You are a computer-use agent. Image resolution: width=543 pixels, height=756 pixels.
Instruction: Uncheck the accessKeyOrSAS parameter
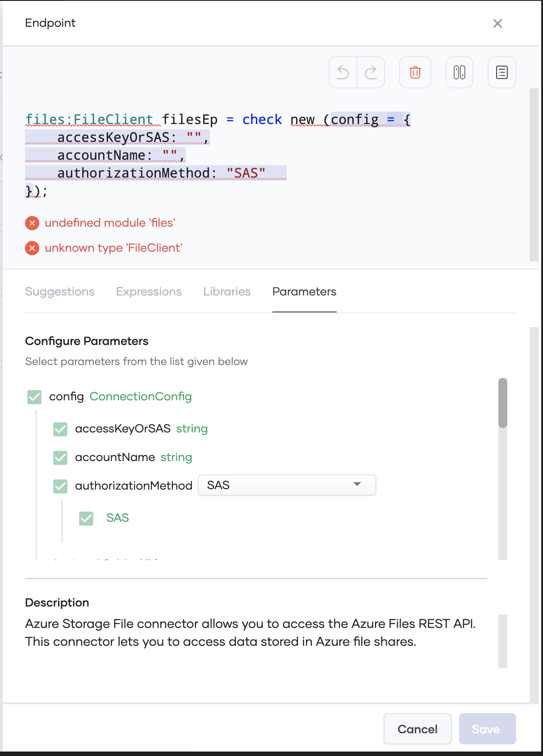[60, 429]
